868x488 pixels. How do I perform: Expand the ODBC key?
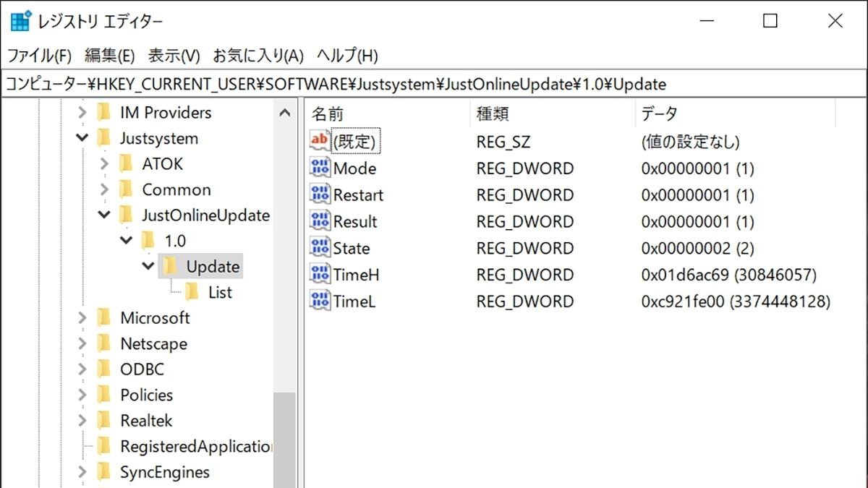click(x=82, y=369)
